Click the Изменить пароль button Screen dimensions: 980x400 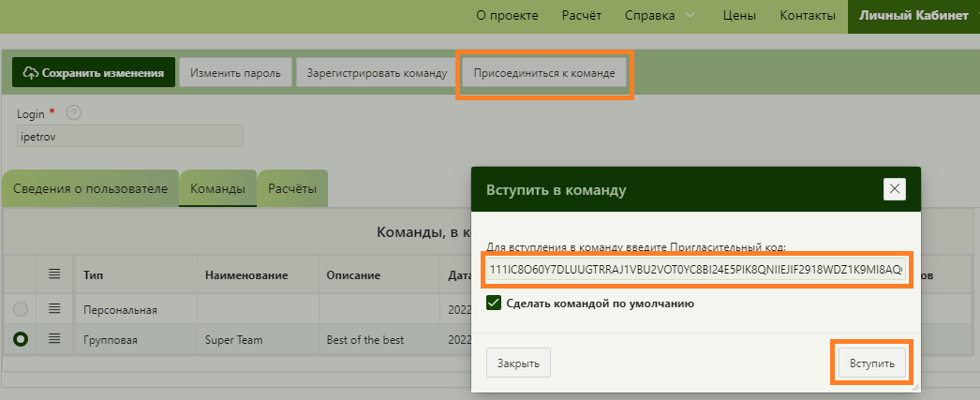point(235,73)
